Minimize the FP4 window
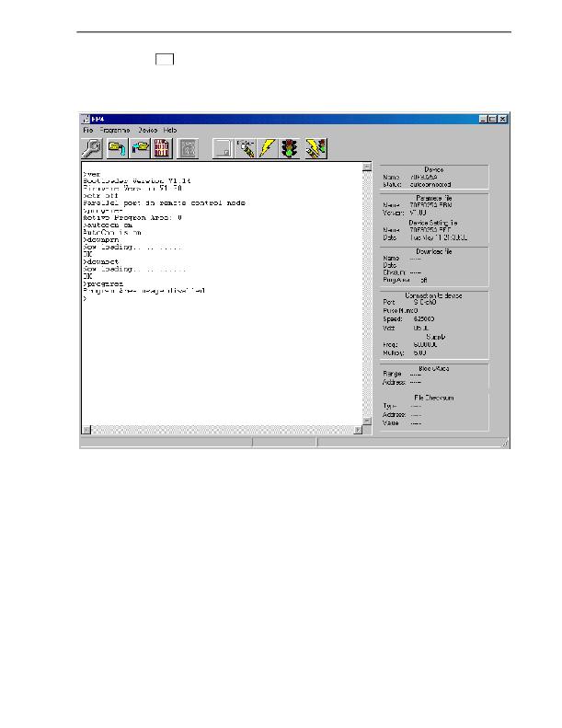Screen dimensions: 562x728 (x=483, y=119)
